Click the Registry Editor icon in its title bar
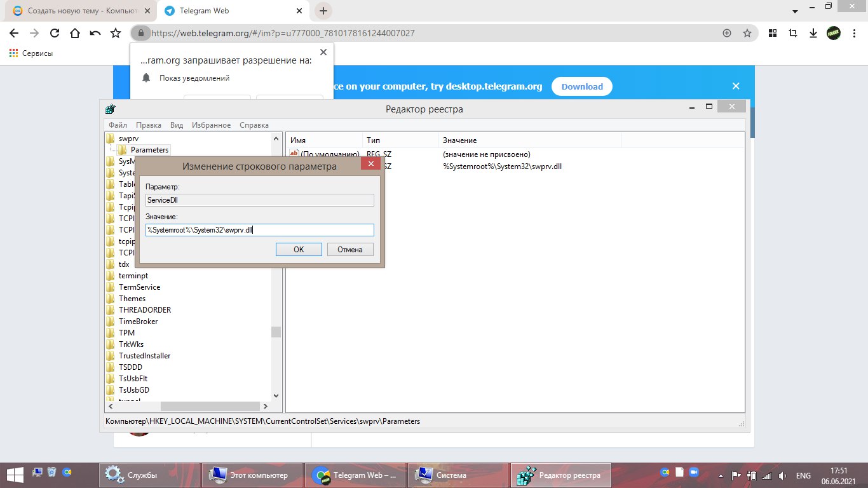 click(111, 109)
